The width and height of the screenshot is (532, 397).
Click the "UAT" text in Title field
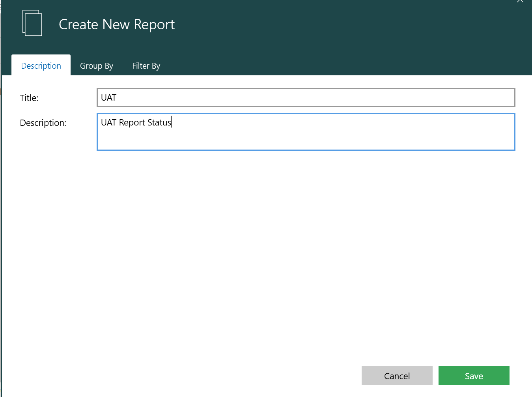point(108,98)
